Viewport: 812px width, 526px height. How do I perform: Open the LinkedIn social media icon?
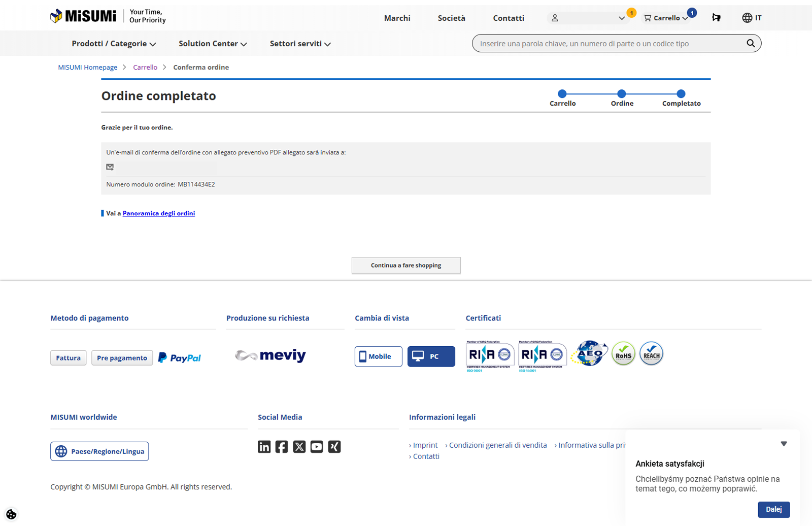pyautogui.click(x=264, y=447)
